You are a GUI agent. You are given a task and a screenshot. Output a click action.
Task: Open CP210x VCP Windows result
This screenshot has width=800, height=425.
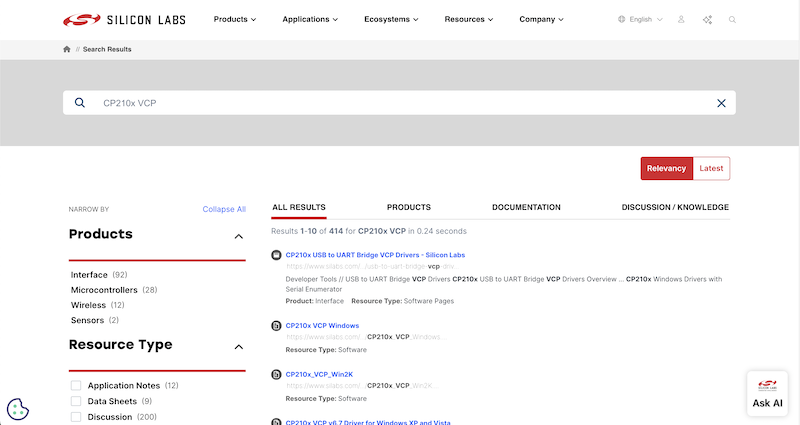pyautogui.click(x=322, y=326)
